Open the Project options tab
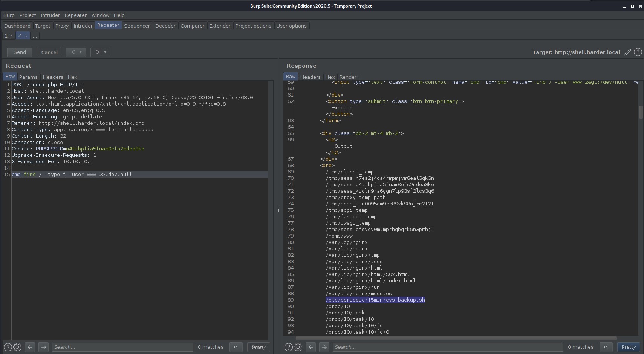 point(253,26)
